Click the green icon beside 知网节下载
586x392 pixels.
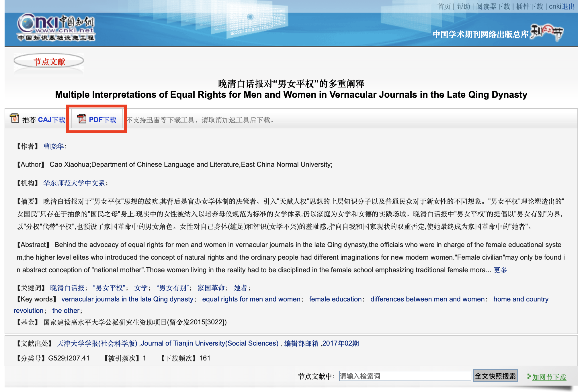tap(529, 376)
